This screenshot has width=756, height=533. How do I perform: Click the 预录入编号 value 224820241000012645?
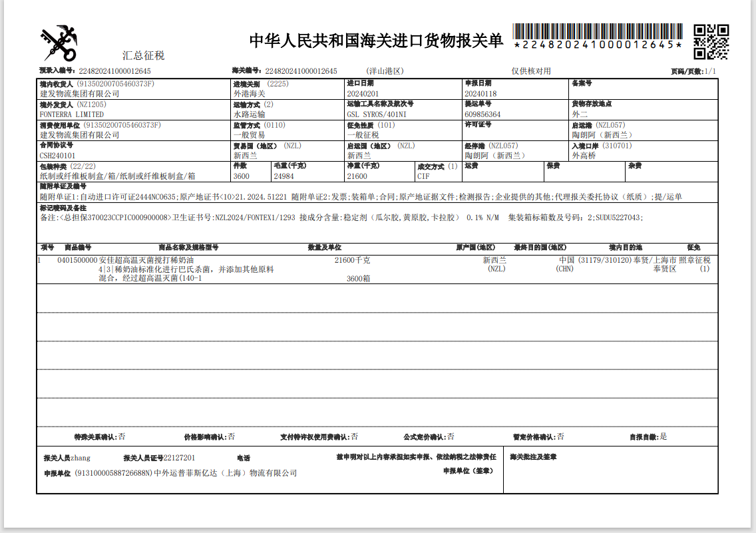pos(114,71)
